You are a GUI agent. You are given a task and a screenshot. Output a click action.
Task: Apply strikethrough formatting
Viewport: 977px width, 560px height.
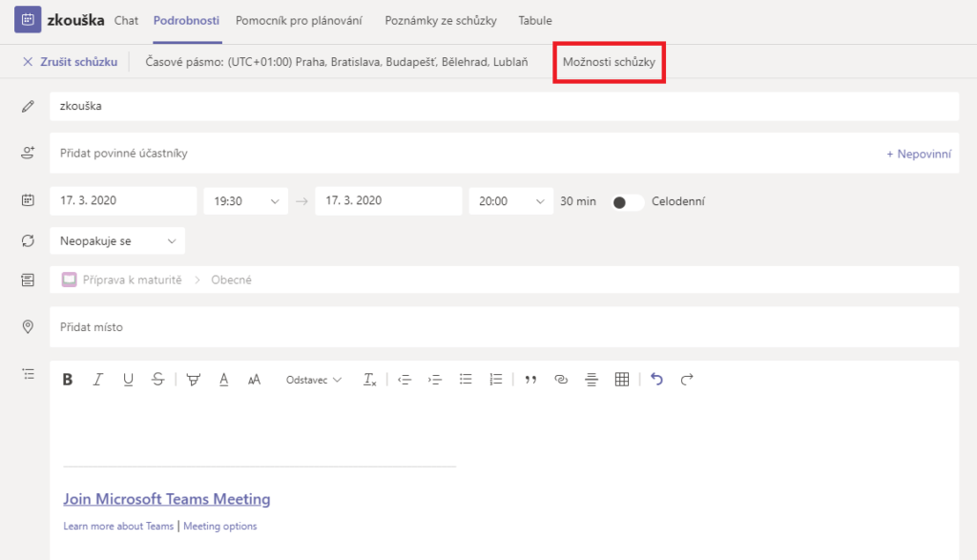[157, 380]
